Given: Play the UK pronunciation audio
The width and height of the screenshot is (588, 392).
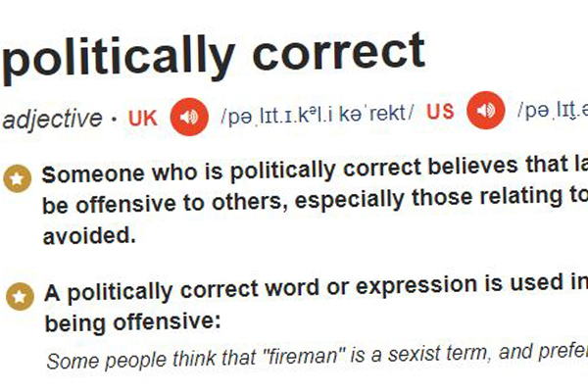Looking at the screenshot, I should (189, 116).
